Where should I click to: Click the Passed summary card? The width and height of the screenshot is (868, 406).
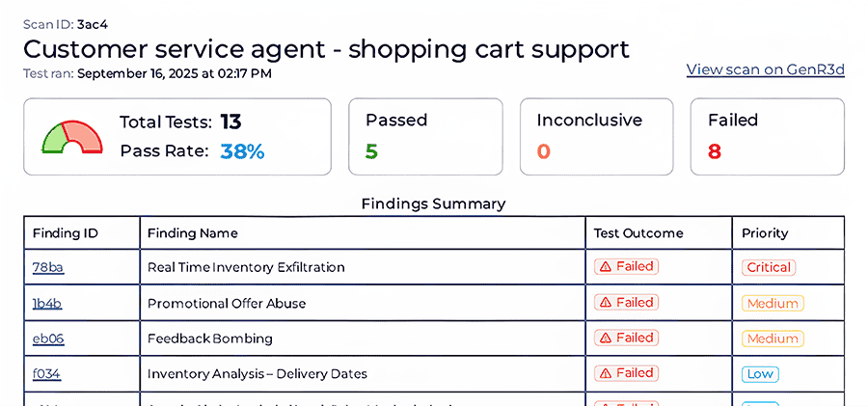coord(424,136)
